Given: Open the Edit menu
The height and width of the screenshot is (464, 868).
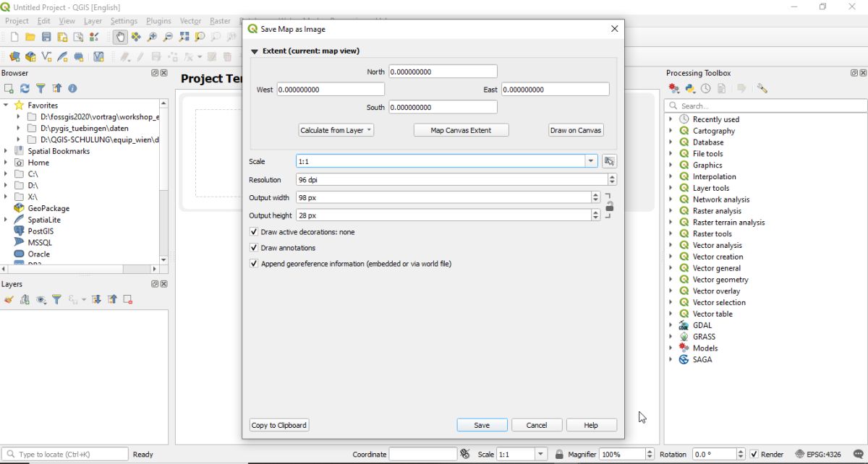Looking at the screenshot, I should pos(43,21).
